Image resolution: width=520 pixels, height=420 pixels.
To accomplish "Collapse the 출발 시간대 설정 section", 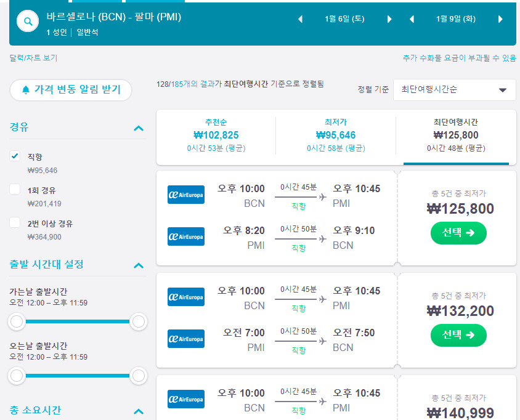I will click(139, 265).
